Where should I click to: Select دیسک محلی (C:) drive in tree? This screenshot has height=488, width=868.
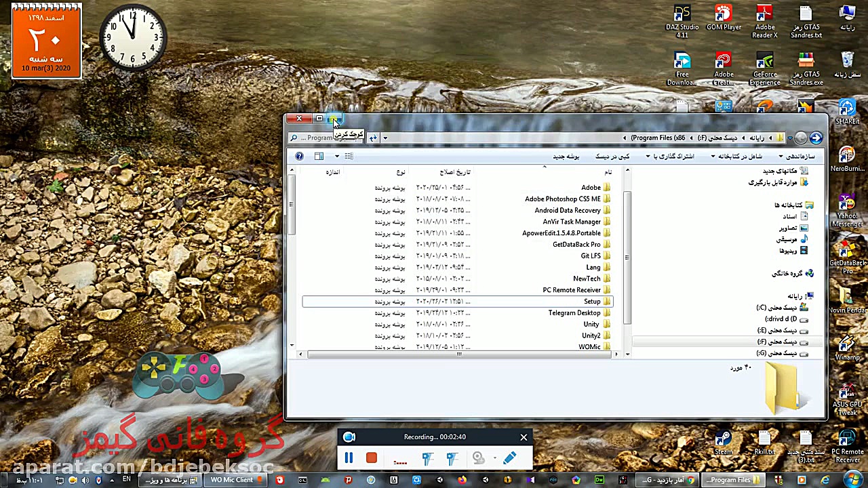pos(782,308)
